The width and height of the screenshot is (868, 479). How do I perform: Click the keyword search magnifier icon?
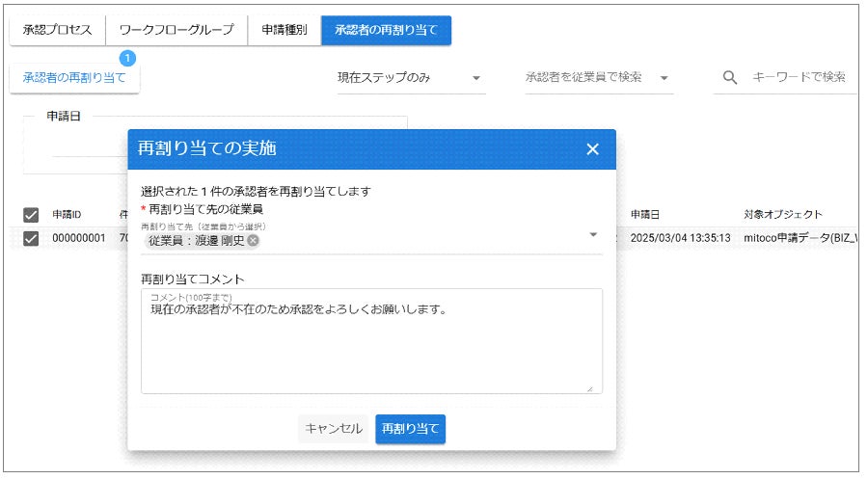[x=730, y=77]
